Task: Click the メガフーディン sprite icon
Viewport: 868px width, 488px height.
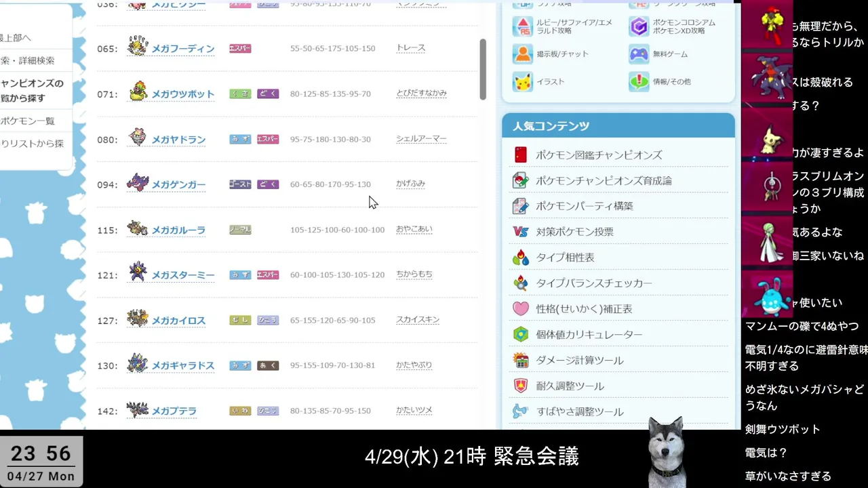Action: [x=138, y=47]
